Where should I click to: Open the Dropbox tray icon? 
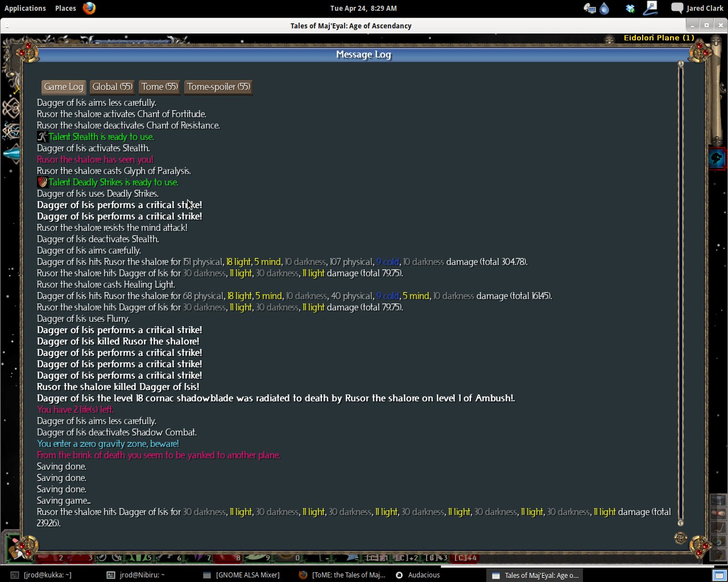point(630,8)
